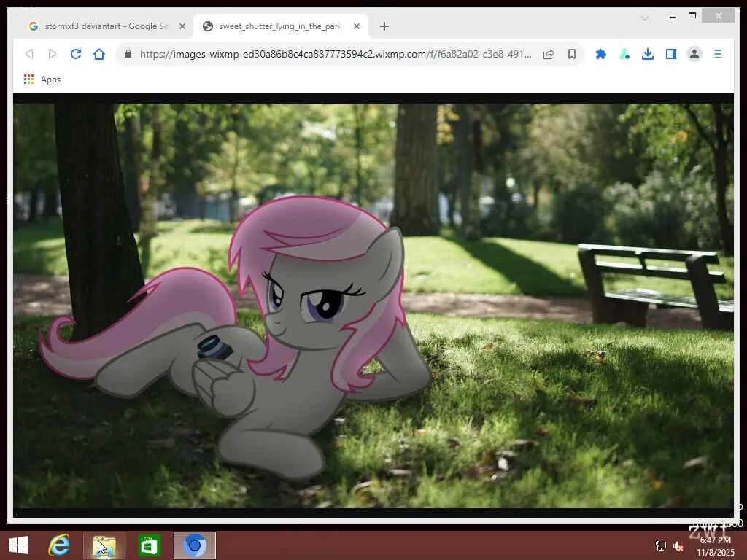This screenshot has width=747, height=560.
Task: Bookmark this page
Action: coord(572,54)
